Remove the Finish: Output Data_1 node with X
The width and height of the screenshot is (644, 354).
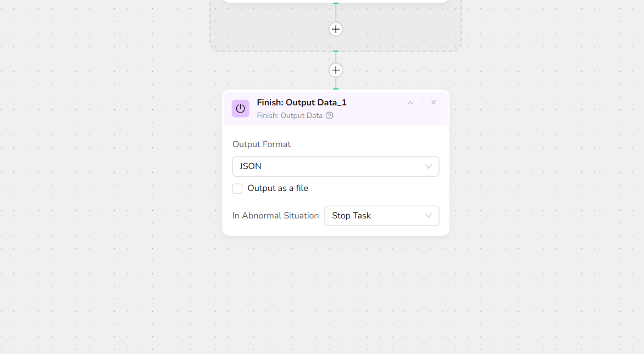434,103
